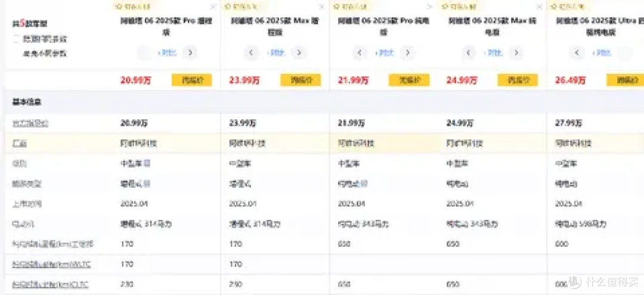Click 2025.04 launch date in Ultra column
This screenshot has width=644, height=295.
(569, 203)
